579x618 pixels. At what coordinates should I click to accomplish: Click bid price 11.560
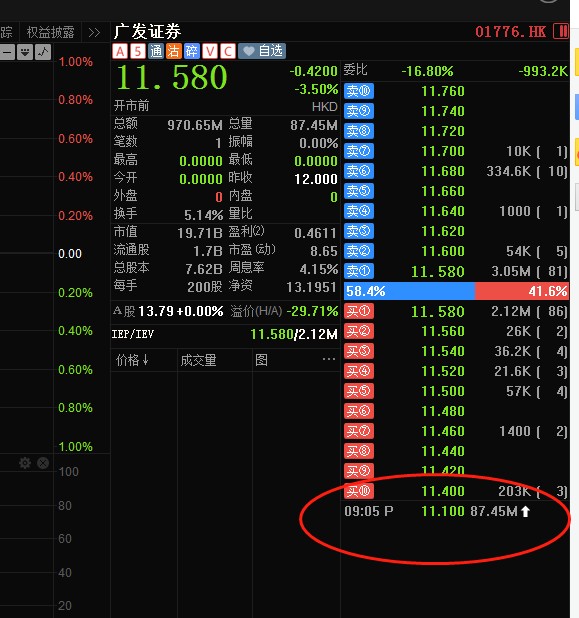point(443,331)
